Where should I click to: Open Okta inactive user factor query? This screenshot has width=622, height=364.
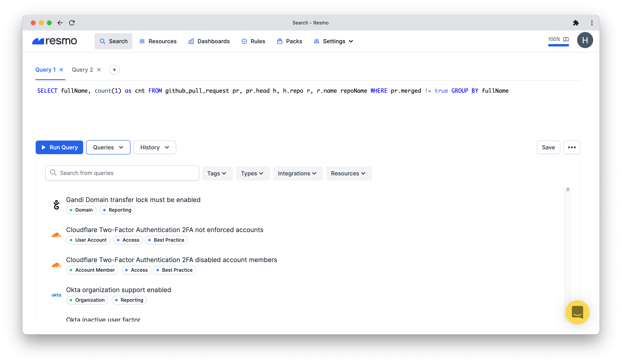[x=103, y=319]
